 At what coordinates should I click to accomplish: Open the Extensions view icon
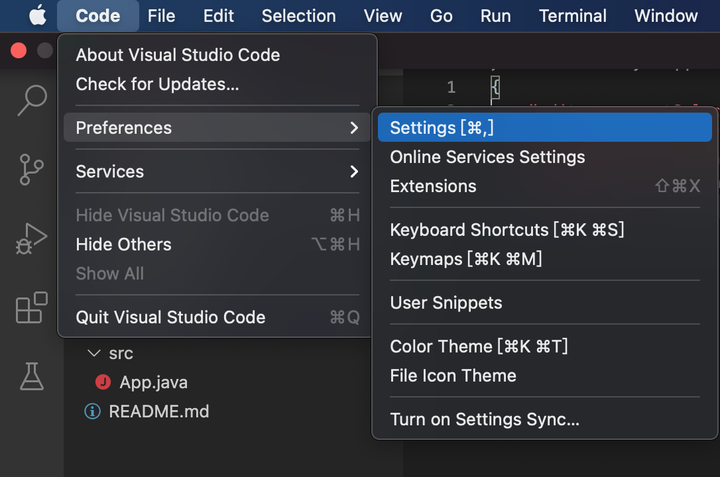[32, 308]
